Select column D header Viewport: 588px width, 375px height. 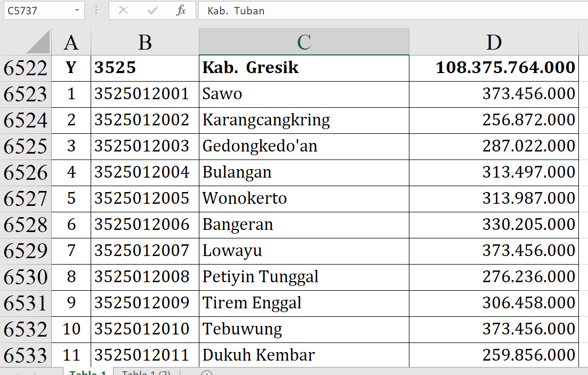click(494, 42)
